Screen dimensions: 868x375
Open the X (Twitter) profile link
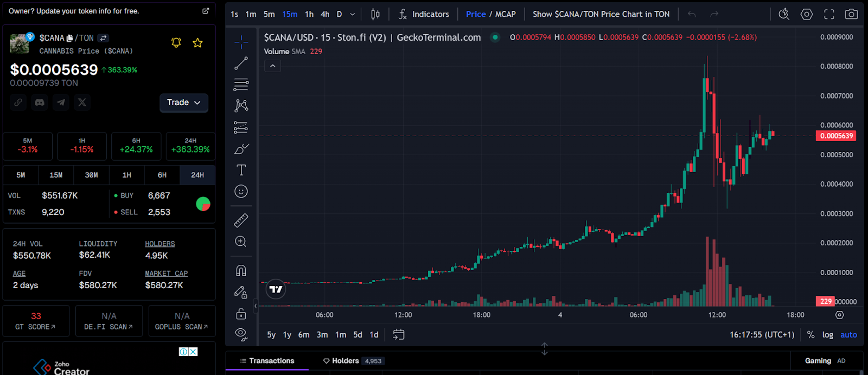[82, 102]
